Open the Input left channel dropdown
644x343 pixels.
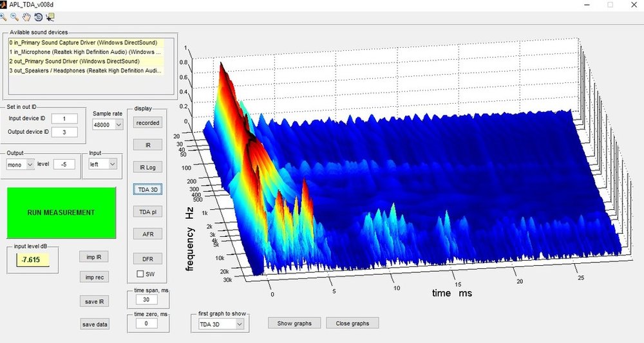(102, 164)
